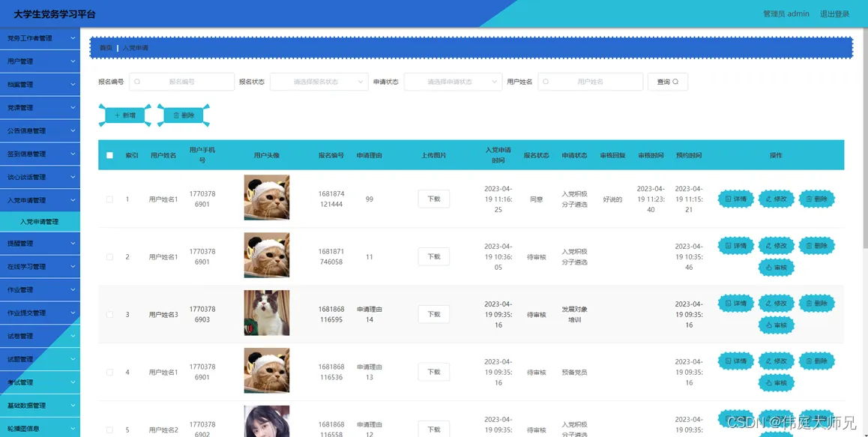Image resolution: width=868 pixels, height=437 pixels.
Task: Open the 申请状态 dropdown
Action: [x=453, y=82]
